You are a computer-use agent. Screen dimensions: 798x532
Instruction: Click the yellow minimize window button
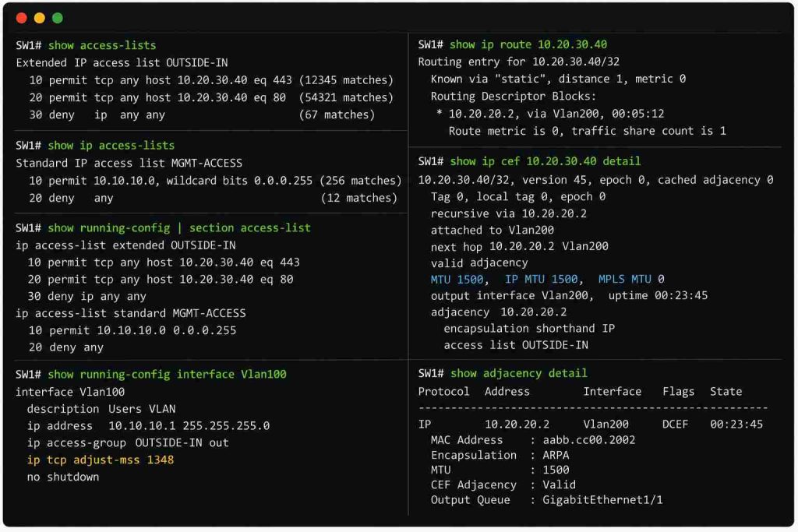click(39, 19)
